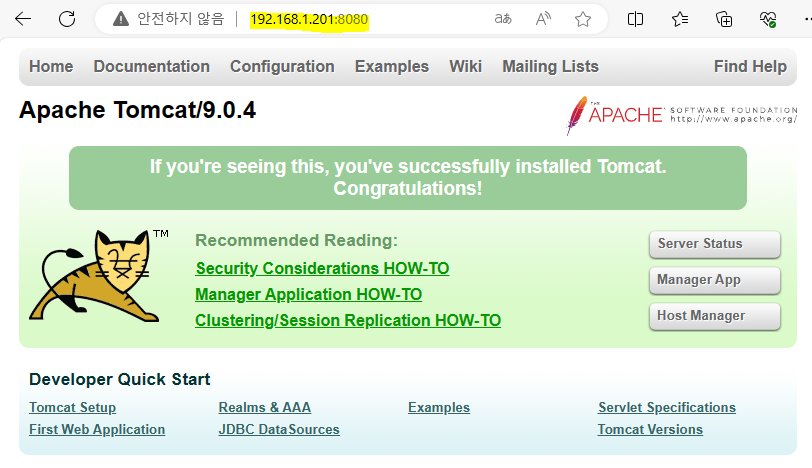812x468 pixels.
Task: Open the collections icon
Action: click(724, 19)
